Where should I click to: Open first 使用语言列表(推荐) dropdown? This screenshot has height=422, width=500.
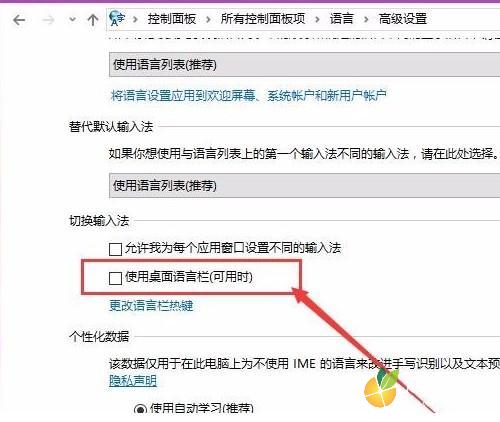(304, 65)
